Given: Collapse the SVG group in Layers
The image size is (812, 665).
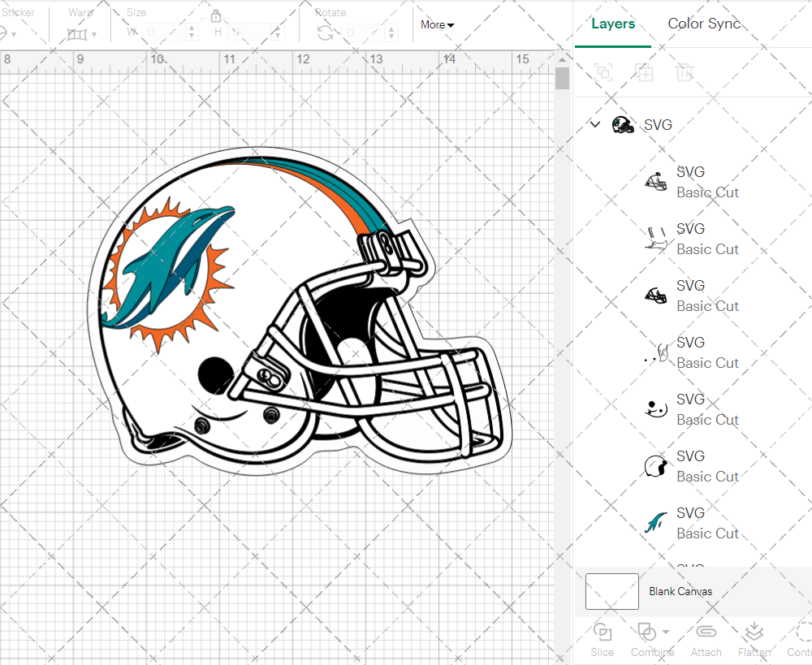Looking at the screenshot, I should 595,124.
